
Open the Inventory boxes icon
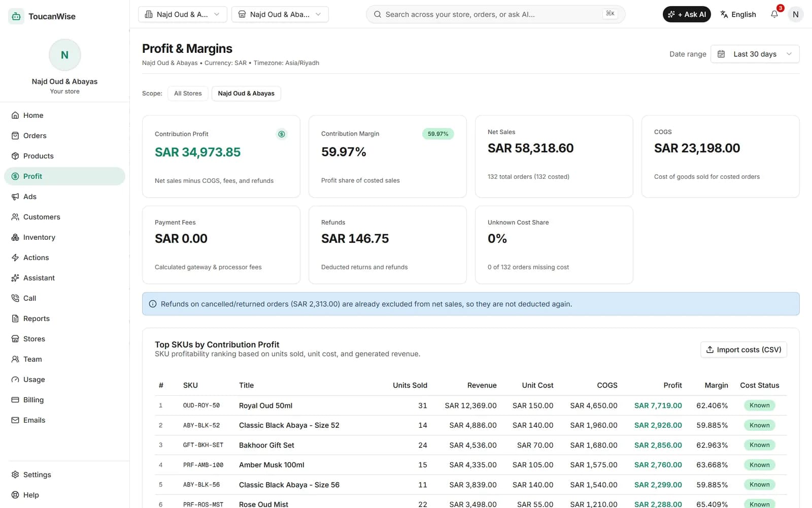coord(15,237)
